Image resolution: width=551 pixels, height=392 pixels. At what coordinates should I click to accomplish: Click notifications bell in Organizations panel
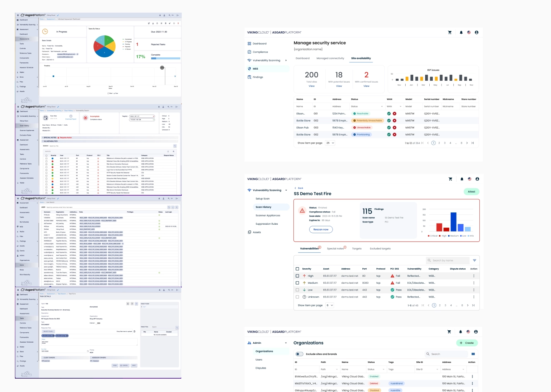tap(460, 332)
